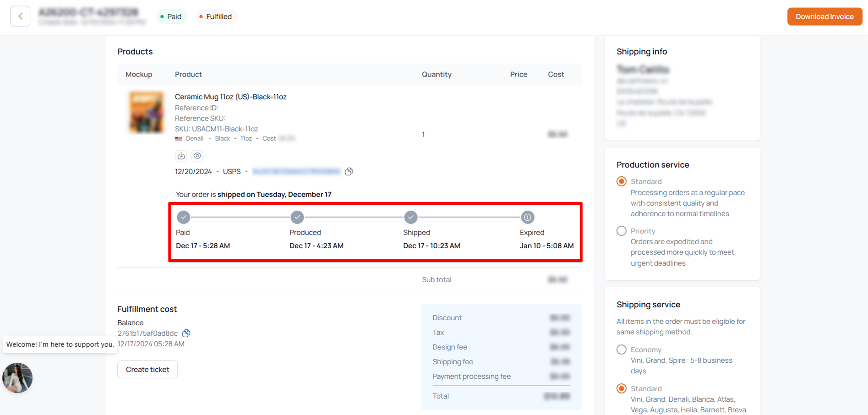Preview the mockup with eye icon

(197, 156)
